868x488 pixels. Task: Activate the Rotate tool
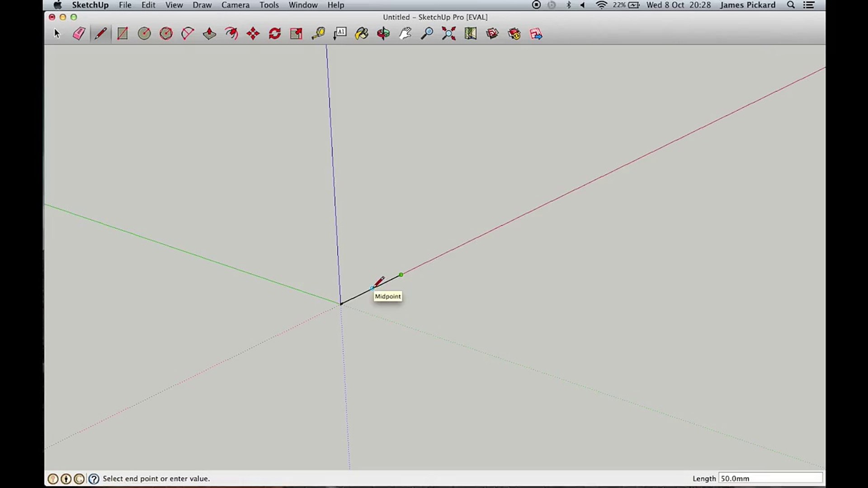[275, 34]
